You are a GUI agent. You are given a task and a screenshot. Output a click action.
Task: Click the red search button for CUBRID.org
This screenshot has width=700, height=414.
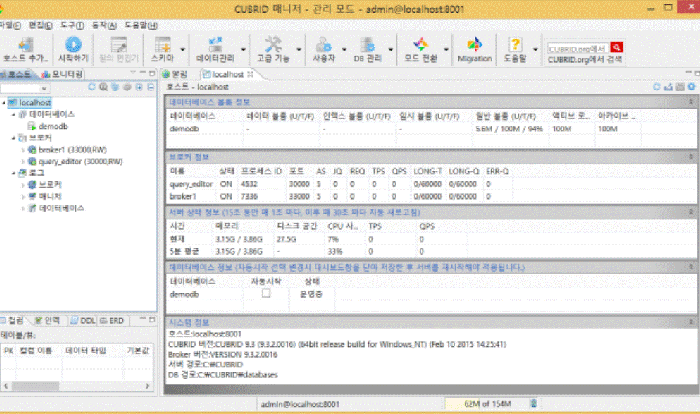pos(617,47)
